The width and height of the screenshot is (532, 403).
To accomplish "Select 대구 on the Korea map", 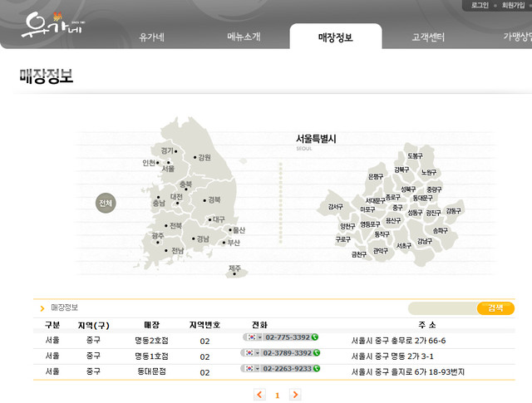I will coord(216,219).
